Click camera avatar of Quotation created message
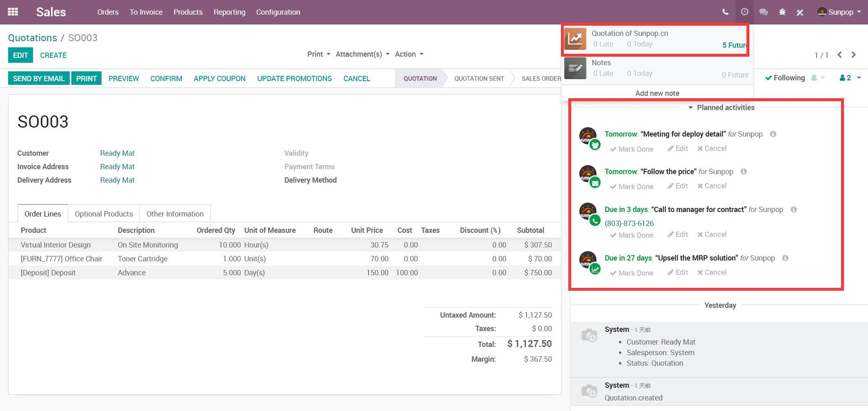 click(x=589, y=391)
